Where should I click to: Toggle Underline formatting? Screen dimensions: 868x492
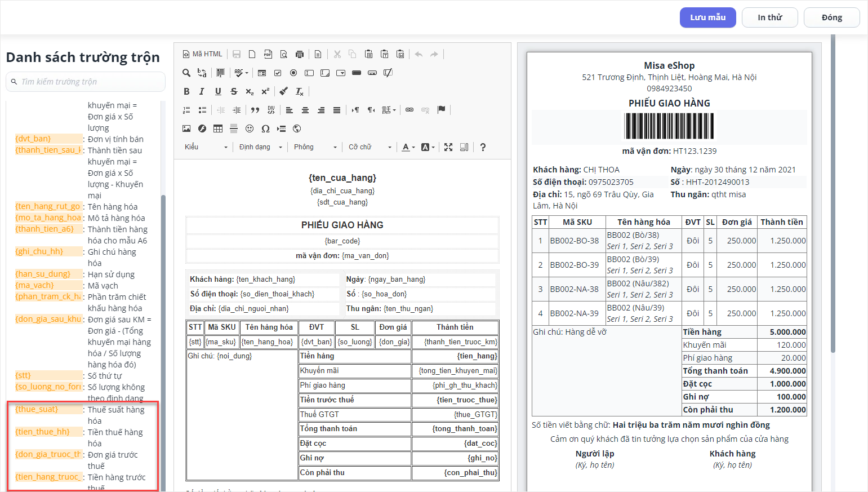[x=218, y=91]
